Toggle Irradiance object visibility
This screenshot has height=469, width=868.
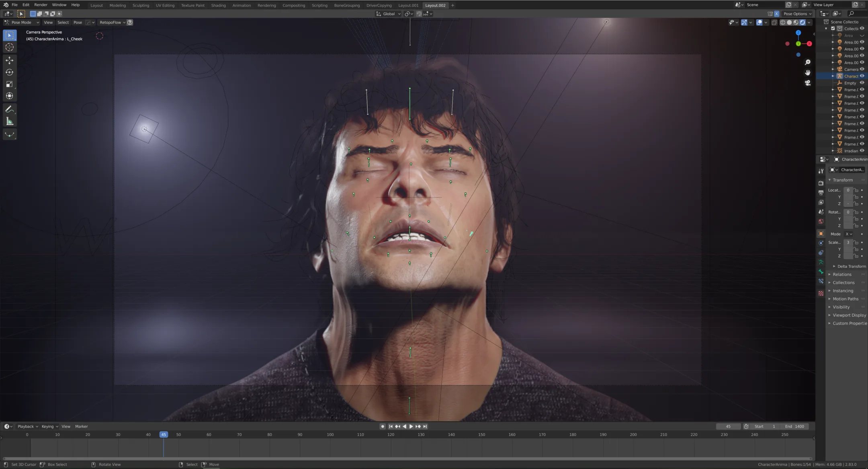tap(864, 151)
